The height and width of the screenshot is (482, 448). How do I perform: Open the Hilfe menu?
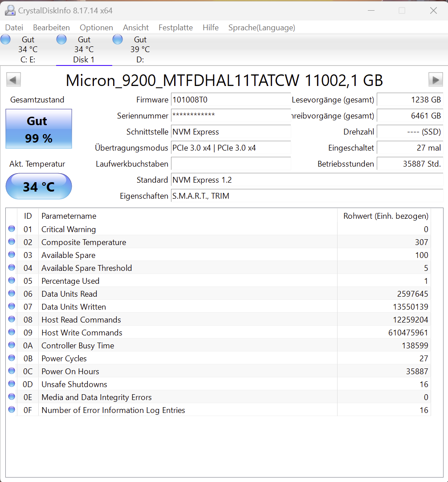(x=211, y=28)
